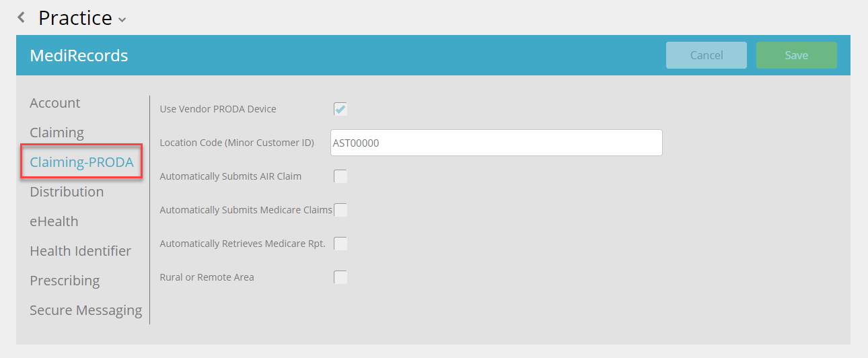The image size is (868, 358).
Task: Enable Automatically Submits Medicare Claims checkbox
Action: point(341,210)
